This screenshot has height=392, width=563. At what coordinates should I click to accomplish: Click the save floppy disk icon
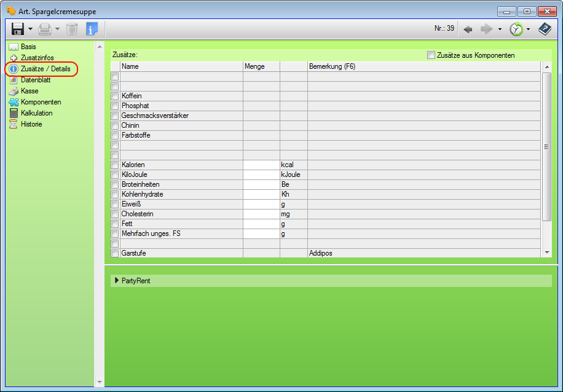point(18,29)
